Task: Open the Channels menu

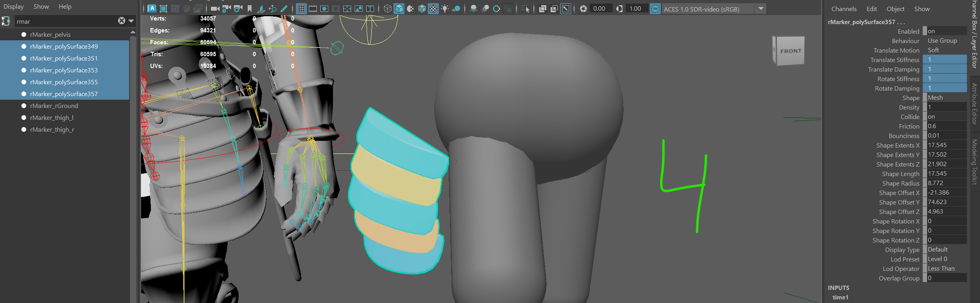Action: tap(844, 9)
